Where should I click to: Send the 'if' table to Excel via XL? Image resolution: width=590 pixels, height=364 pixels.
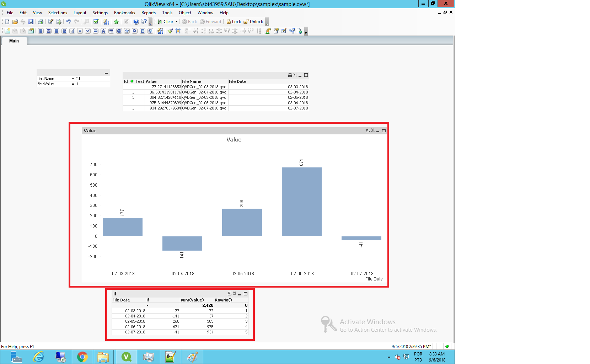(235, 294)
